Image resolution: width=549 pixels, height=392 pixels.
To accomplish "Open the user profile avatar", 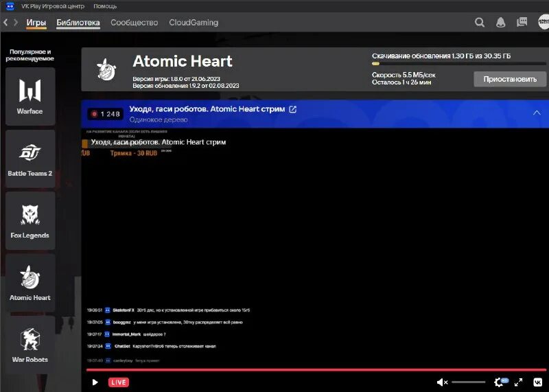I will (544, 22).
